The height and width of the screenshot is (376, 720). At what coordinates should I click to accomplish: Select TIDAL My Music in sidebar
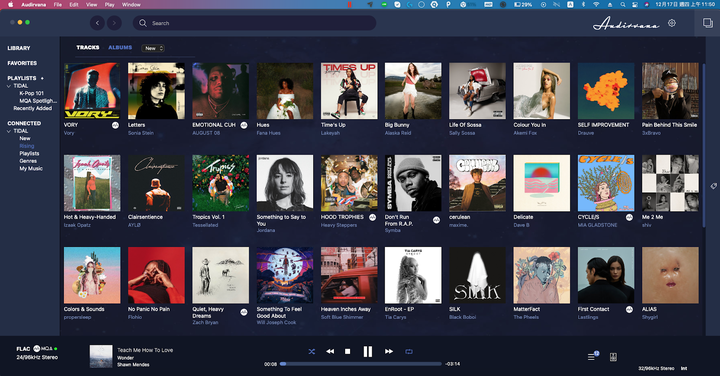(x=31, y=168)
